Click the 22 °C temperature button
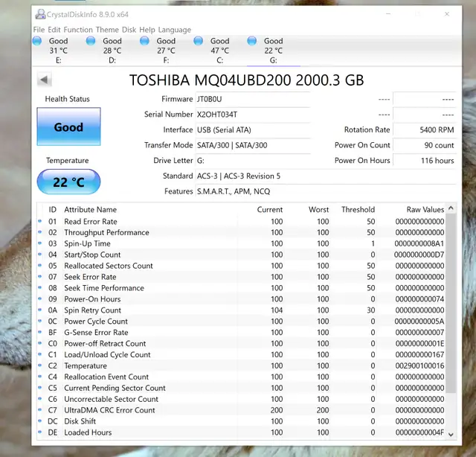This screenshot has height=457, width=476. pos(68,182)
